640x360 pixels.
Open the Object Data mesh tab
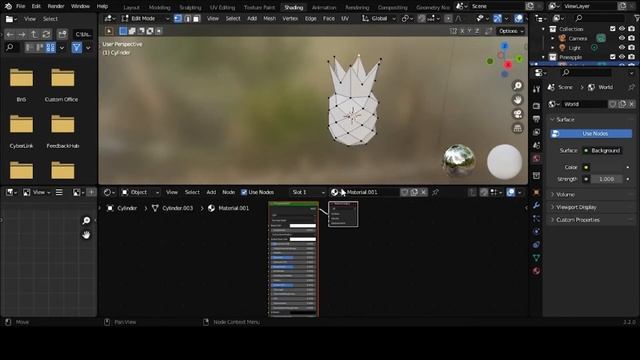(x=536, y=258)
